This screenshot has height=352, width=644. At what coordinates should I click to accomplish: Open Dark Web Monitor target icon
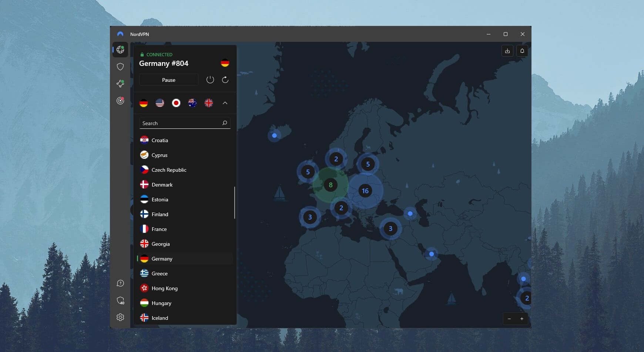[120, 101]
